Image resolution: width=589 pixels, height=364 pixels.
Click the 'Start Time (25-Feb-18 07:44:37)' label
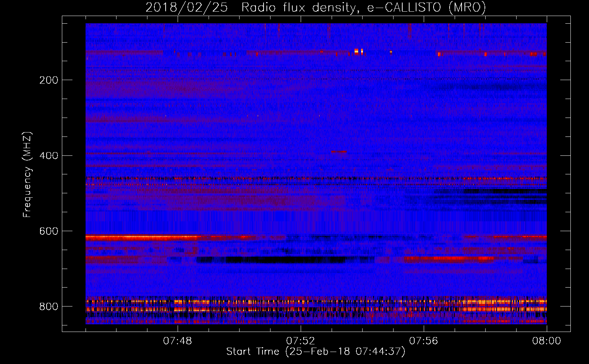click(316, 352)
